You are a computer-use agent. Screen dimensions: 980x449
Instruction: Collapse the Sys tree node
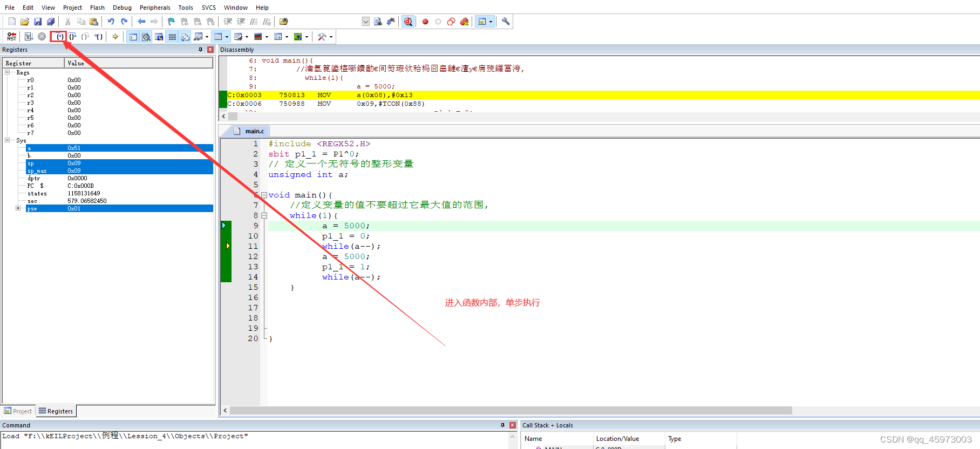click(8, 140)
